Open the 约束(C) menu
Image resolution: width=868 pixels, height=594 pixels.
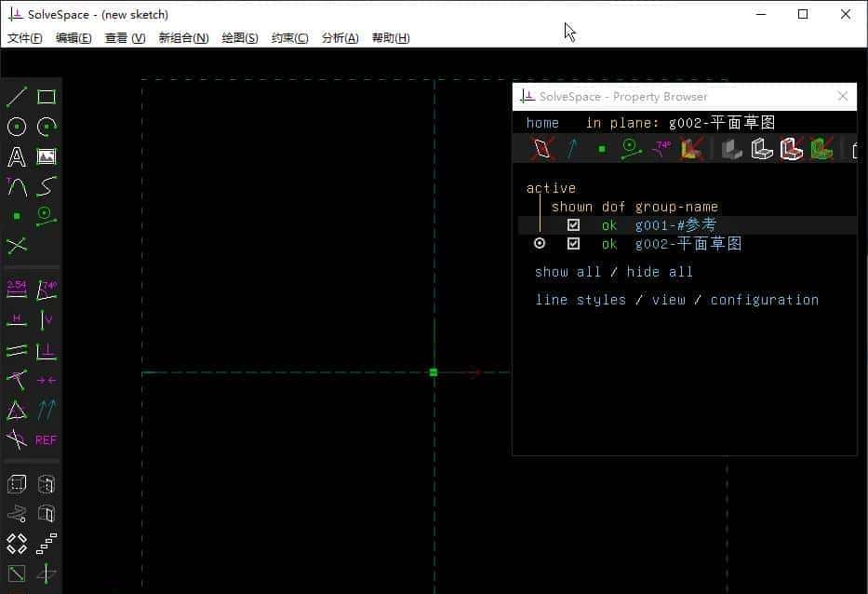[x=289, y=38]
